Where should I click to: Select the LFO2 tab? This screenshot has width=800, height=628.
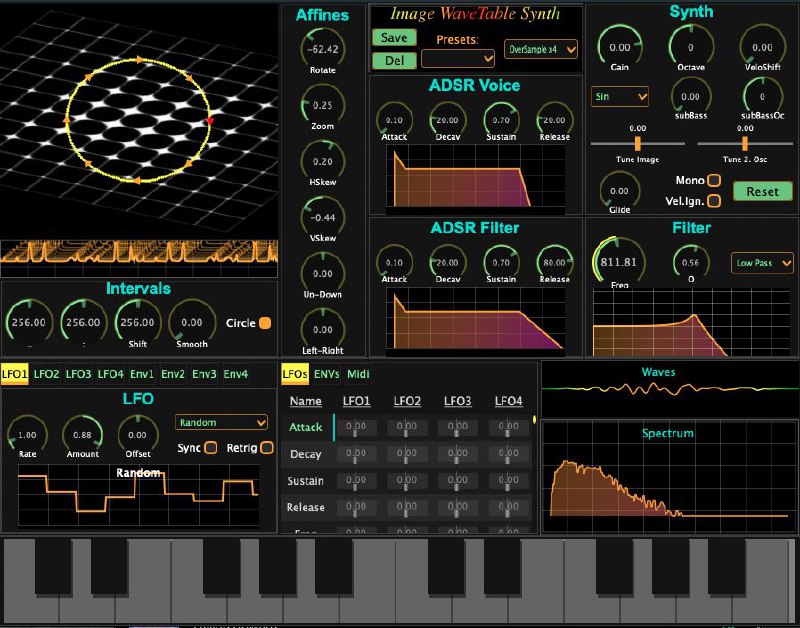46,374
